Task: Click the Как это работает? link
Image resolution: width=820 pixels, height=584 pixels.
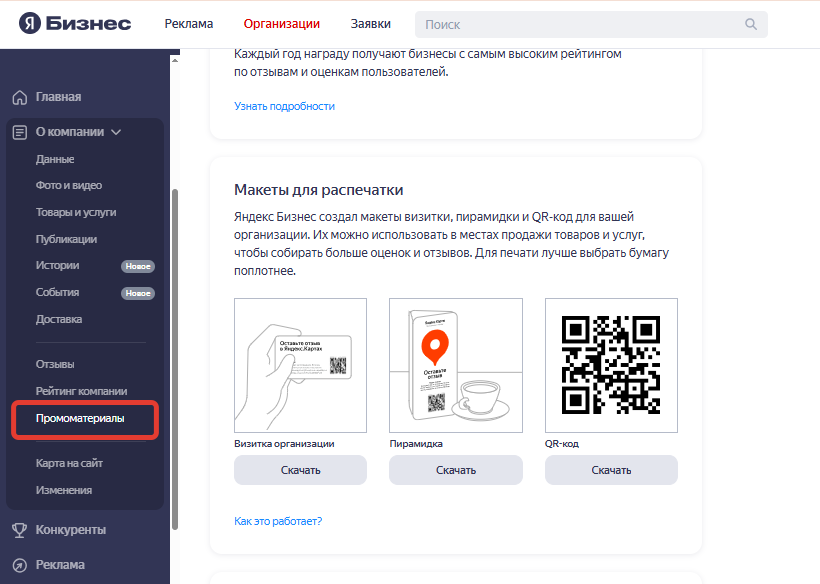Action: point(278,521)
